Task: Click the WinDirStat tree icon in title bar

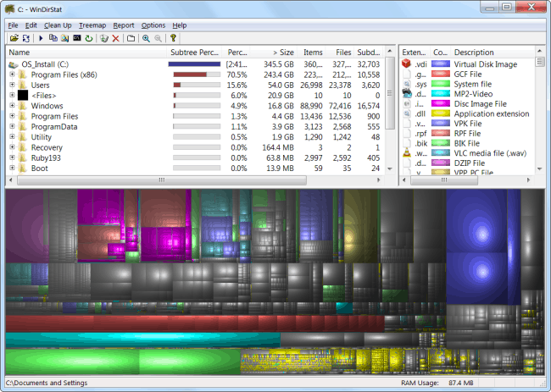Action: [x=10, y=8]
